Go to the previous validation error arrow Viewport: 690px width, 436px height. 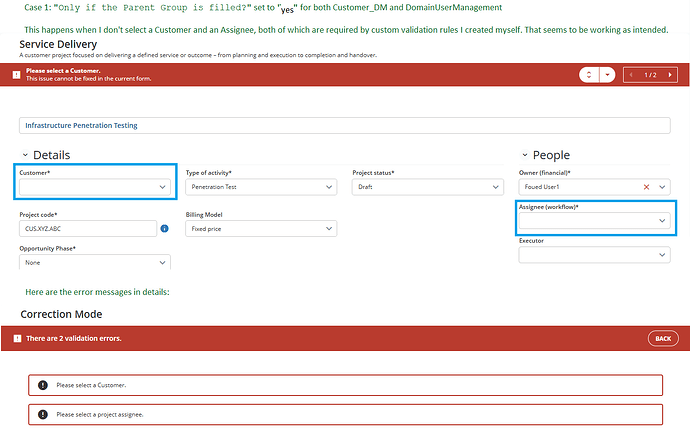point(631,75)
